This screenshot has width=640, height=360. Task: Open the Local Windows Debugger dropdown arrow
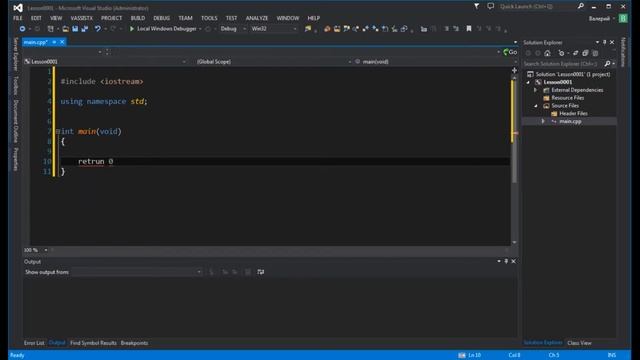click(x=200, y=29)
